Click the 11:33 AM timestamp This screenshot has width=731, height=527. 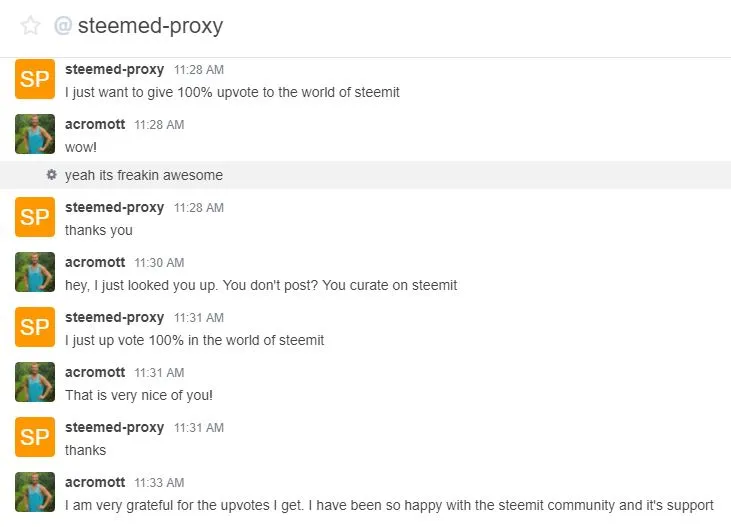159,483
